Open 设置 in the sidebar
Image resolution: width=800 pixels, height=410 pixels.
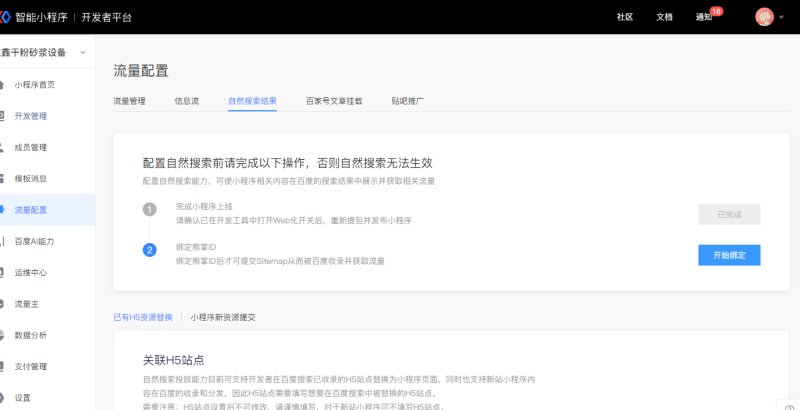22,397
